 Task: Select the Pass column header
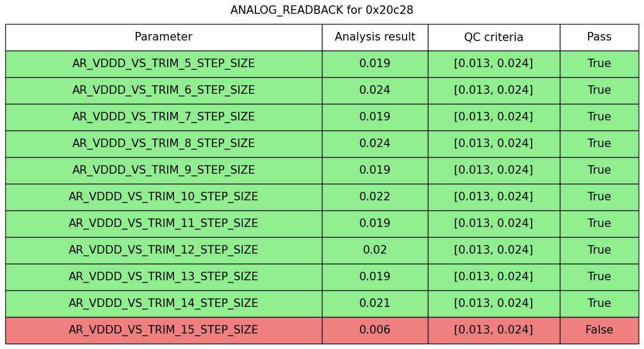coord(599,37)
